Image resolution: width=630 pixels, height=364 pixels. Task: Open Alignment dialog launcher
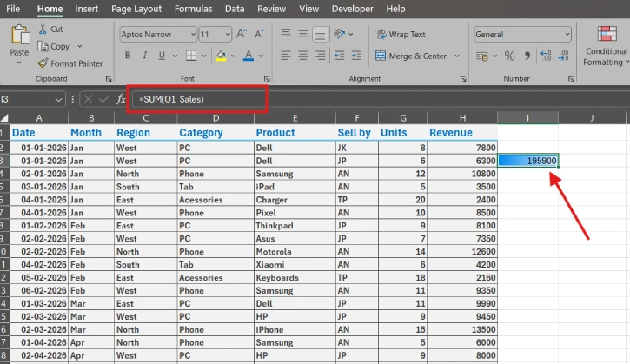tap(463, 79)
